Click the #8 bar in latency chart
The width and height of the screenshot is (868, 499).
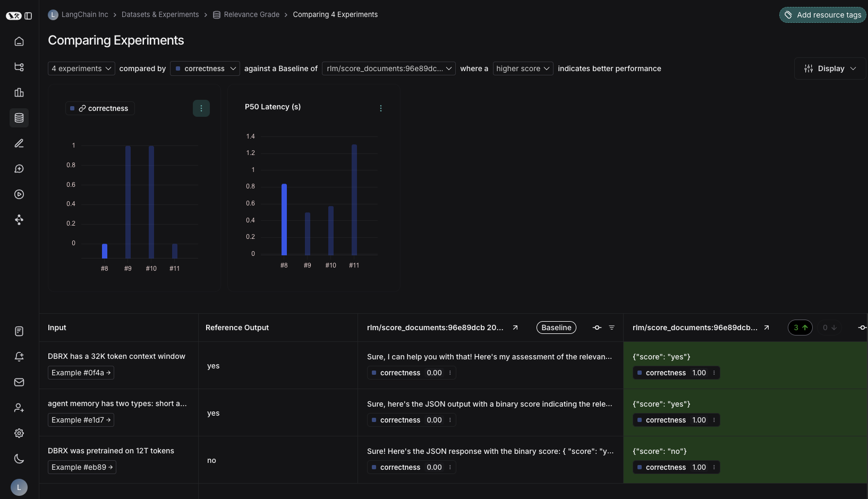(x=284, y=219)
